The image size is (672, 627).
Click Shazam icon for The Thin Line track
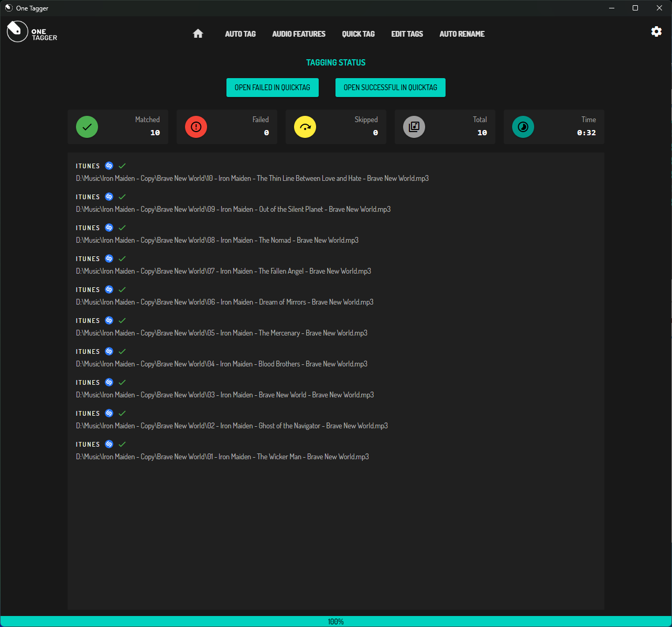tap(109, 166)
